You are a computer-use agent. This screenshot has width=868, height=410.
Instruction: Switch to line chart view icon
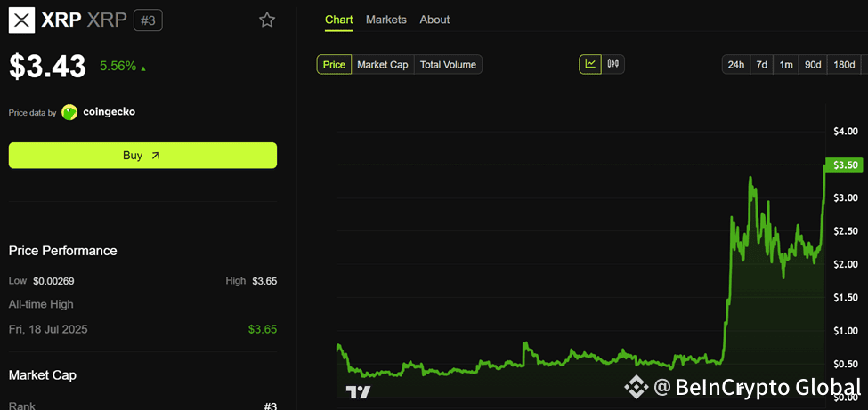(590, 64)
